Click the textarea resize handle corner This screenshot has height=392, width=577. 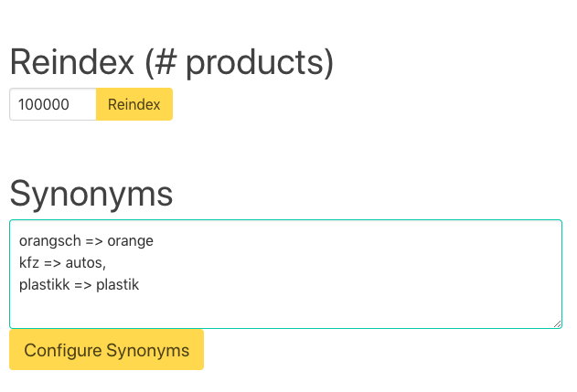(x=557, y=323)
